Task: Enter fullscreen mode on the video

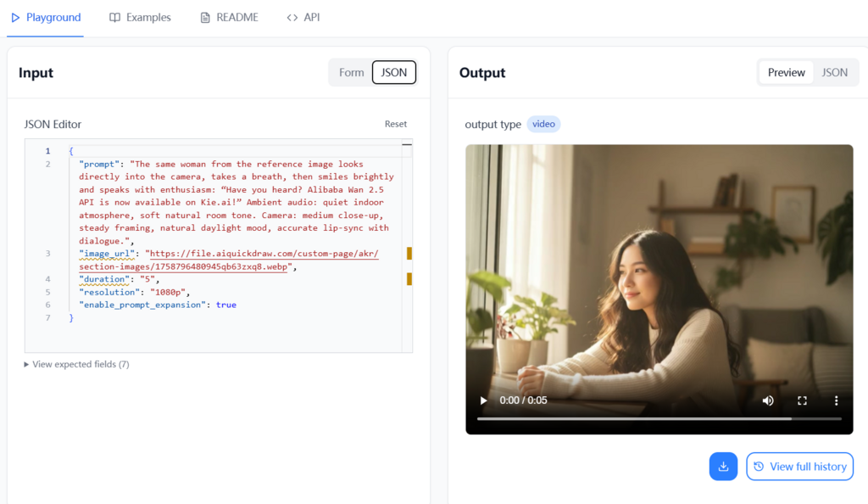Action: (x=802, y=400)
